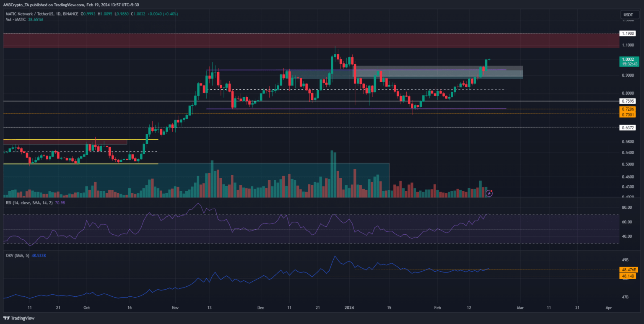Viewport: 644px width, 324px height.
Task: Click the Mar label on time axis
Action: 519,307
